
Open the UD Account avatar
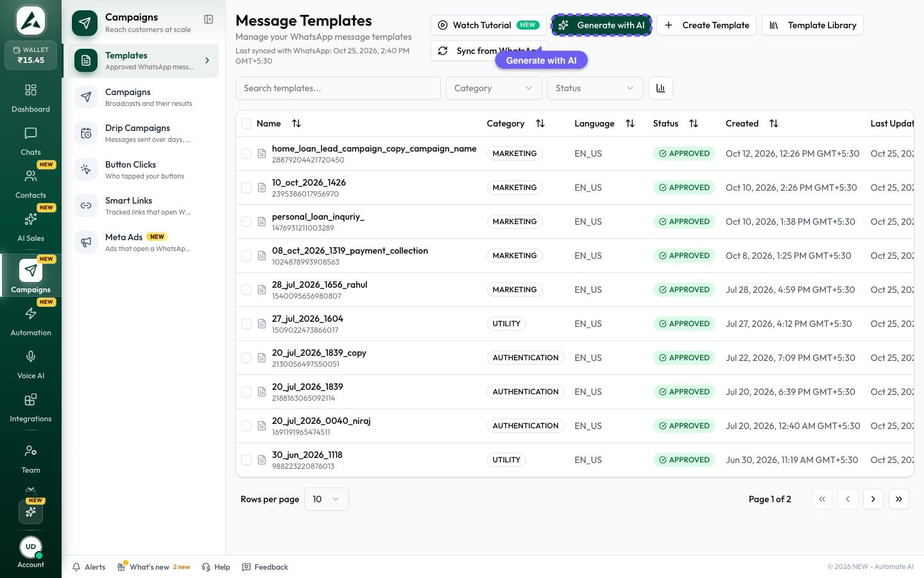pyautogui.click(x=31, y=547)
